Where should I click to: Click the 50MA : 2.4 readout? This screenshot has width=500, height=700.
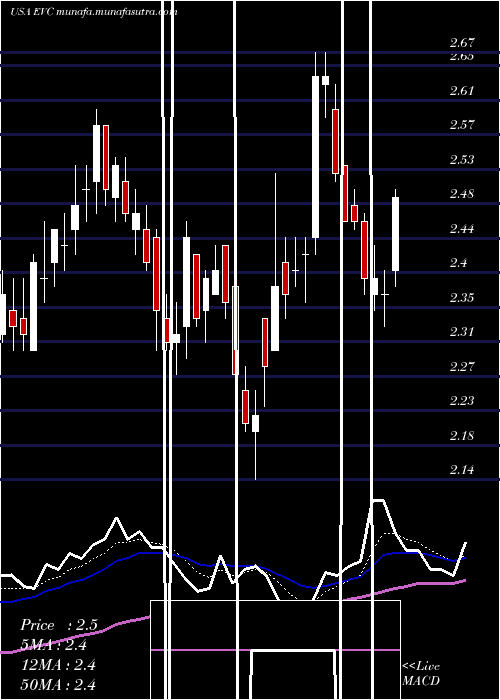58,685
